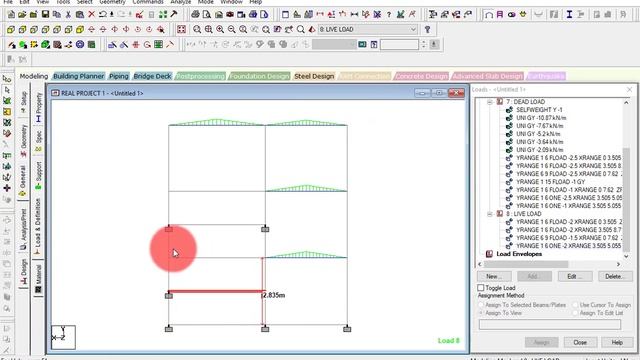Click the Copy icon in top toolbar
640x360 pixels.
[57, 15]
